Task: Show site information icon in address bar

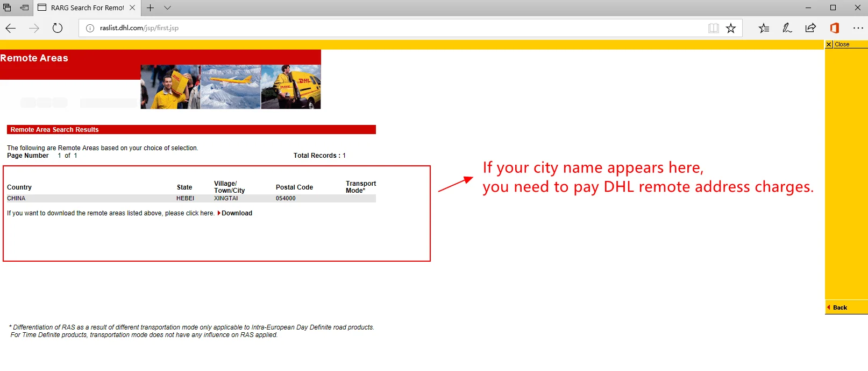Action: pyautogui.click(x=90, y=28)
